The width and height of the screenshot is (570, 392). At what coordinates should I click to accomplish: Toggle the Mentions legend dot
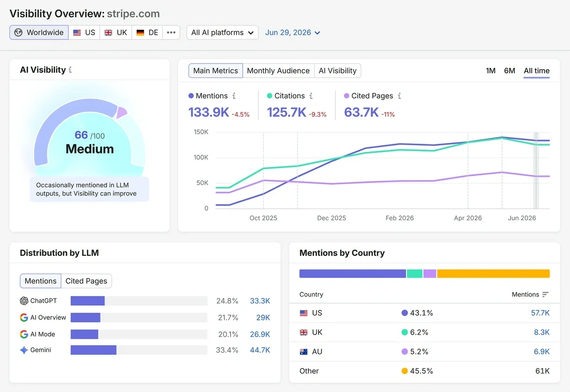pos(191,96)
